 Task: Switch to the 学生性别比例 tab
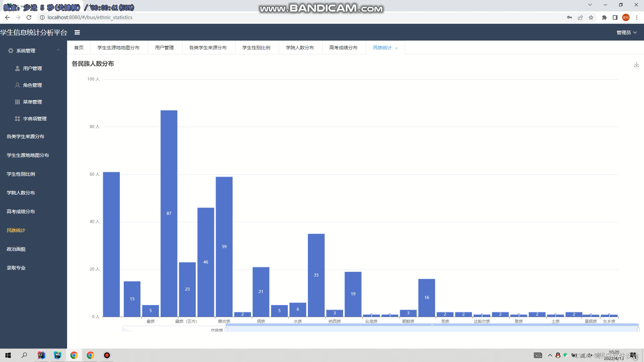click(x=256, y=48)
